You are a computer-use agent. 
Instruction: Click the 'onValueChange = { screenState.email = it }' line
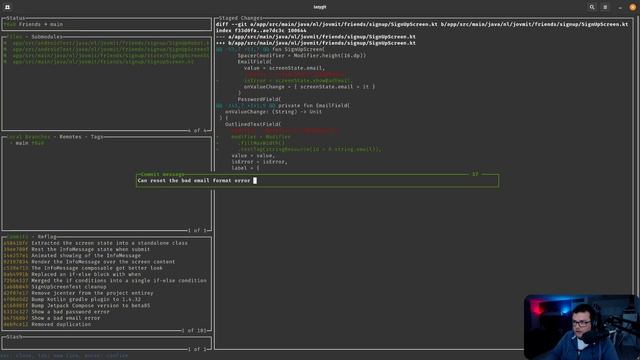(309, 87)
